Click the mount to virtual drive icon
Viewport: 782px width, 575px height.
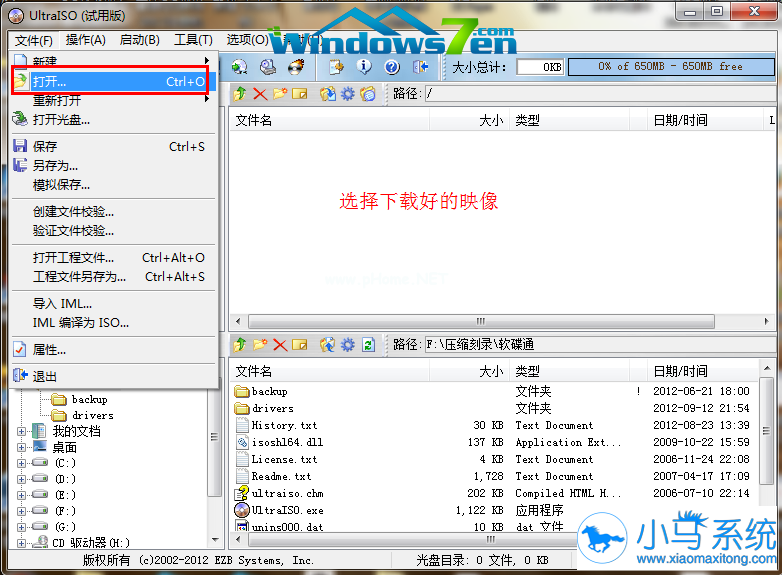[268, 67]
